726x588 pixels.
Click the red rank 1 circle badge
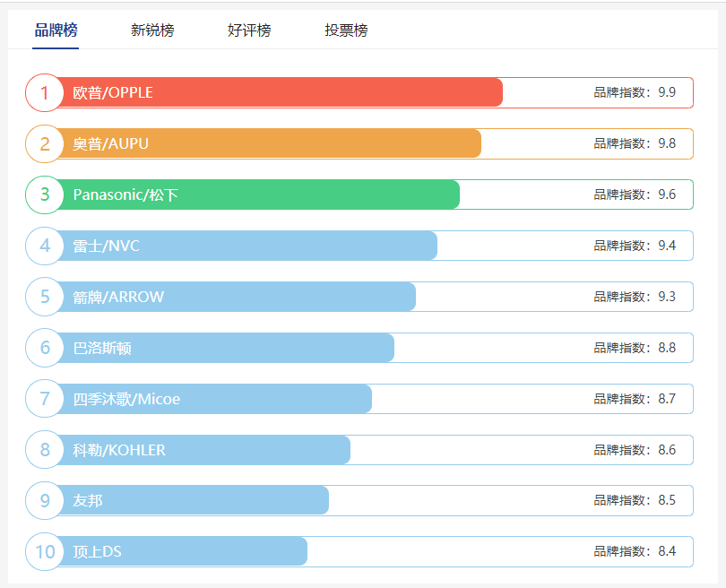[x=44, y=92]
